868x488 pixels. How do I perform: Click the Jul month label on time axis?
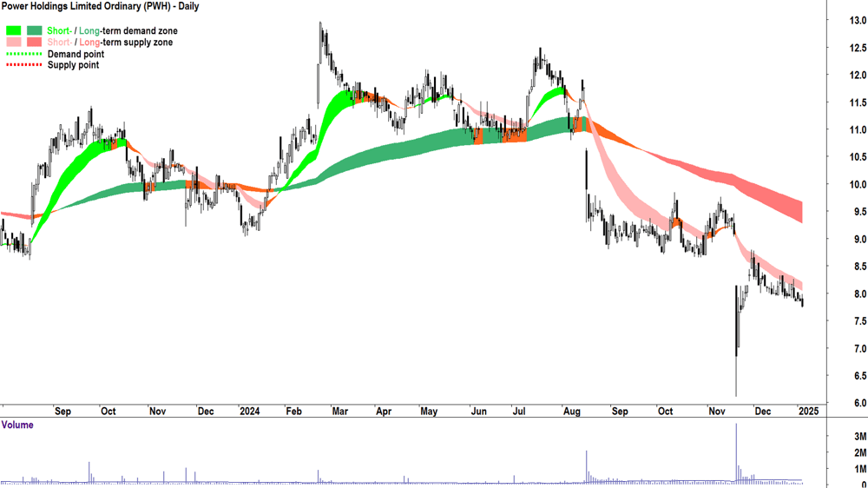coord(519,412)
